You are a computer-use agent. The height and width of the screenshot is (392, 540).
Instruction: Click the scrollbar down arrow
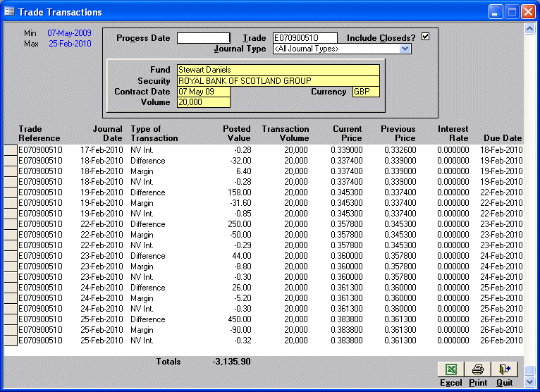529,381
